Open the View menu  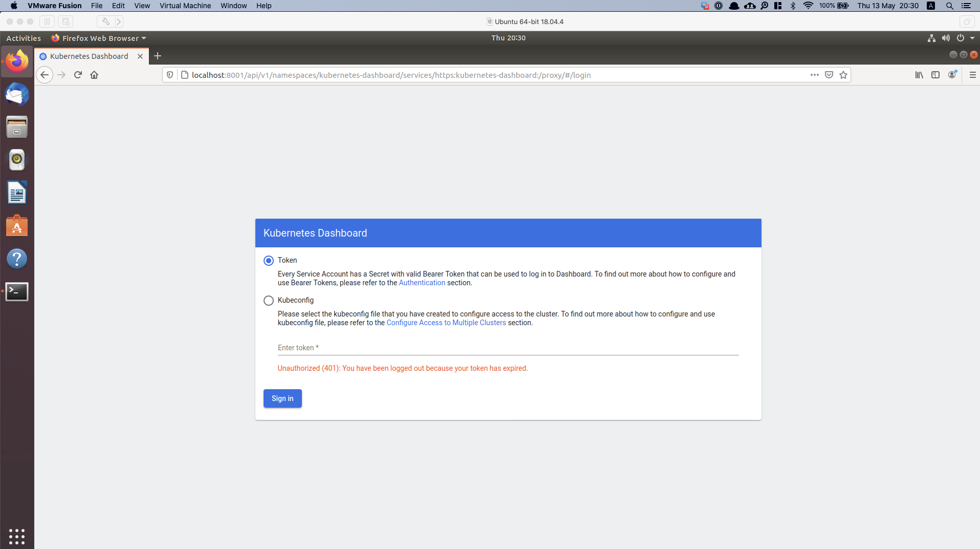point(142,6)
